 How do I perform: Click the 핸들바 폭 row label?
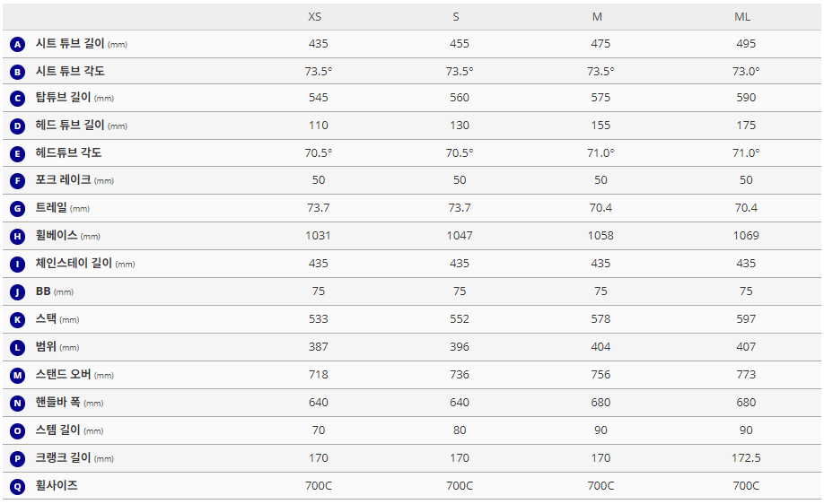pyautogui.click(x=58, y=403)
